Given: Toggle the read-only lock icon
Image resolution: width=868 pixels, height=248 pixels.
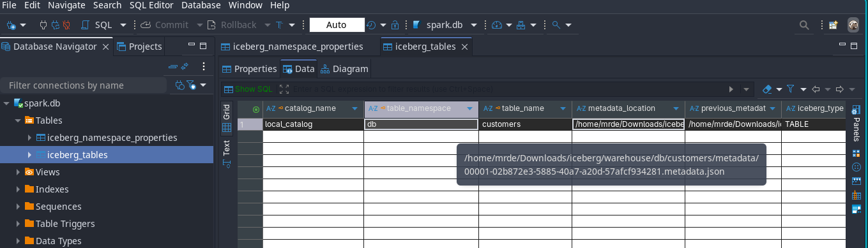Looking at the screenshot, I should [395, 26].
